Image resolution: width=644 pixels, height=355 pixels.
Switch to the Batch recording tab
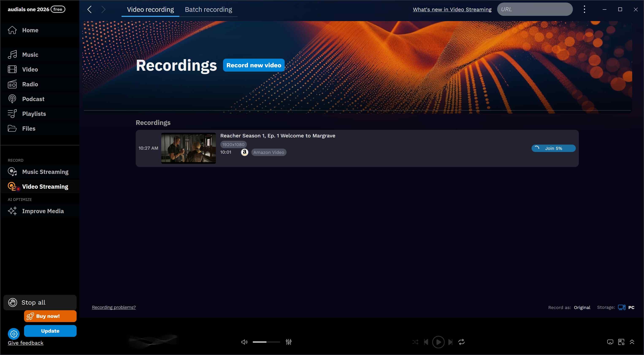click(208, 9)
